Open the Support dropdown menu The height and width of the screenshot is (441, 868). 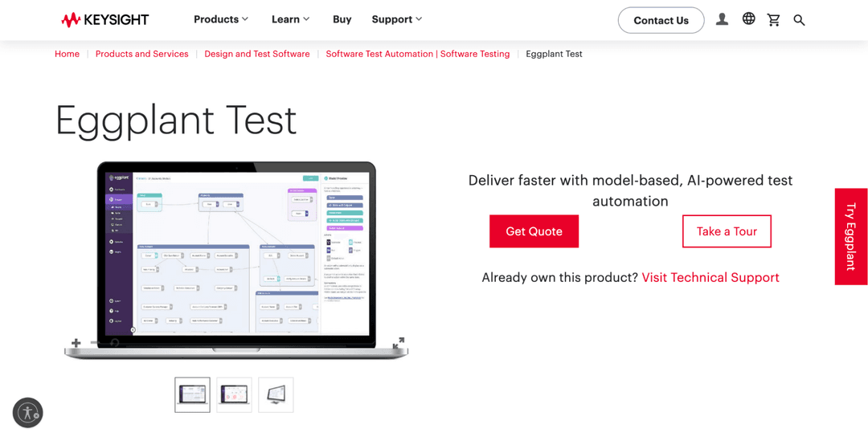point(396,19)
